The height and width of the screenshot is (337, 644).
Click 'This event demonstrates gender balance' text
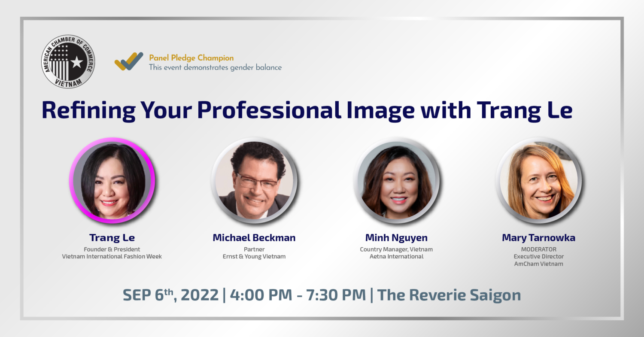215,67
